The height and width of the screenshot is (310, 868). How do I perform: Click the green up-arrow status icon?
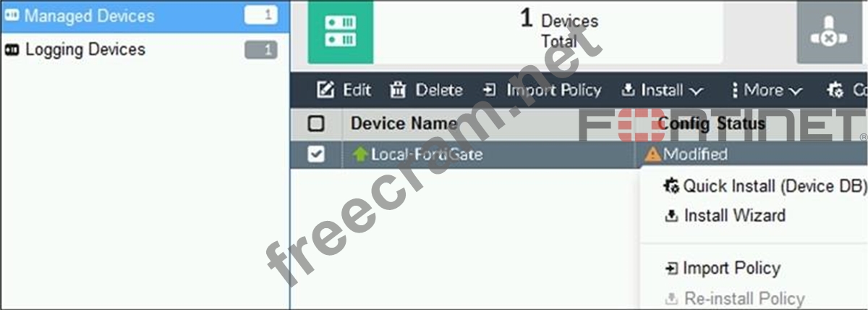tap(360, 154)
